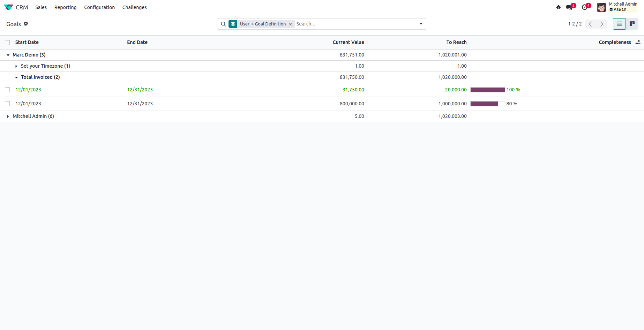Open the Challenges menu
The height and width of the screenshot is (330, 644).
coord(134,7)
